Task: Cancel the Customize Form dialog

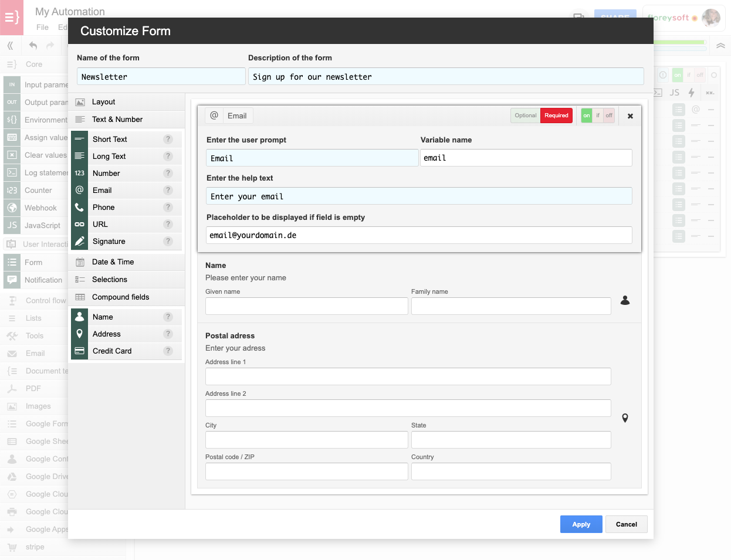Action: click(x=627, y=524)
